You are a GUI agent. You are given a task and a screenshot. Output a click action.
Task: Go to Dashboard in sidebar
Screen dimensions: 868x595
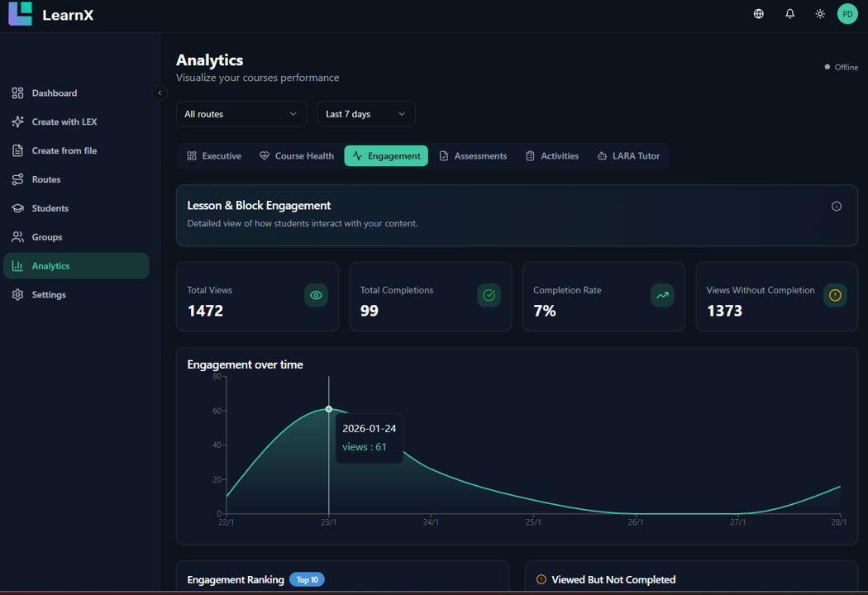[x=76, y=93]
